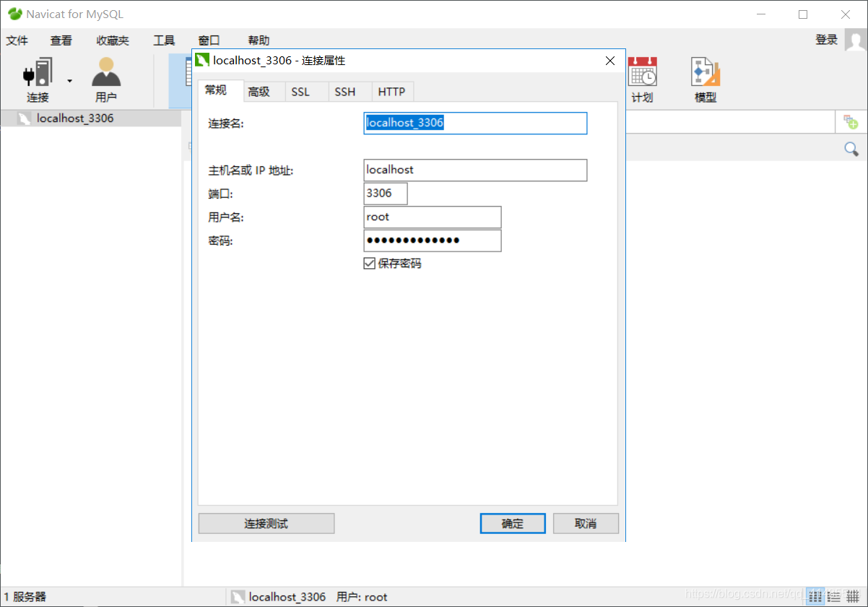Click the 连接名 input field
Image resolution: width=868 pixels, height=607 pixels.
click(x=475, y=123)
